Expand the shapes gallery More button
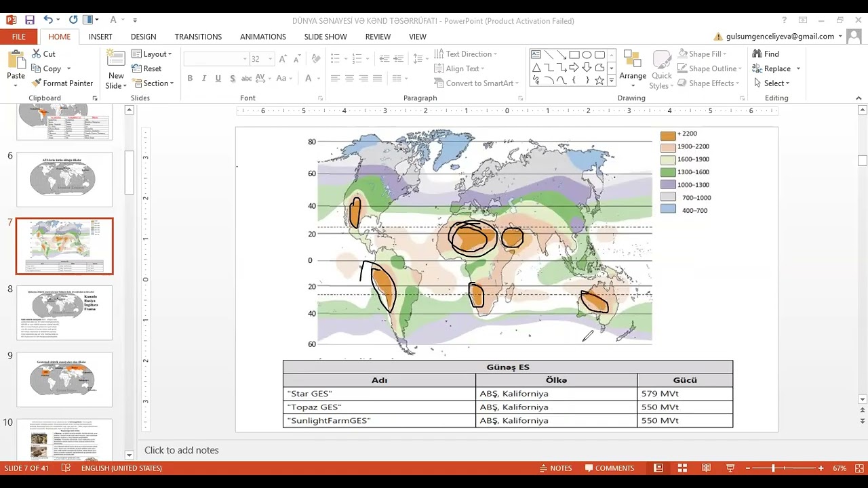The image size is (868, 488). 612,80
